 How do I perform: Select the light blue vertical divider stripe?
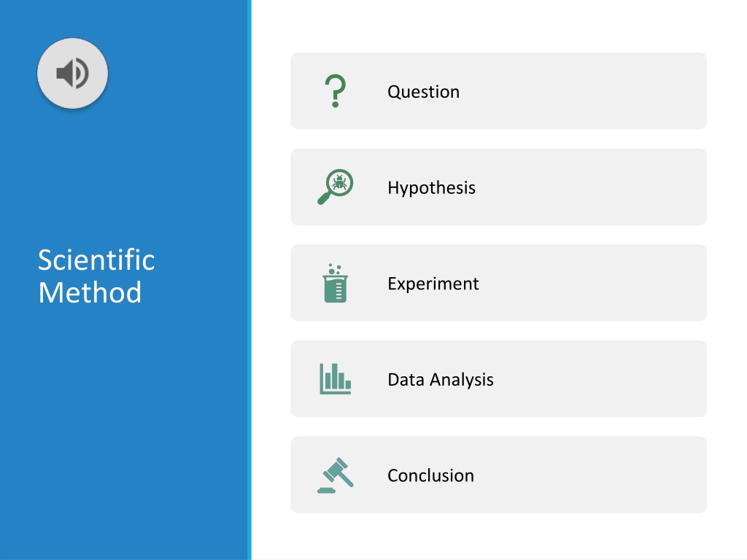pos(249,280)
